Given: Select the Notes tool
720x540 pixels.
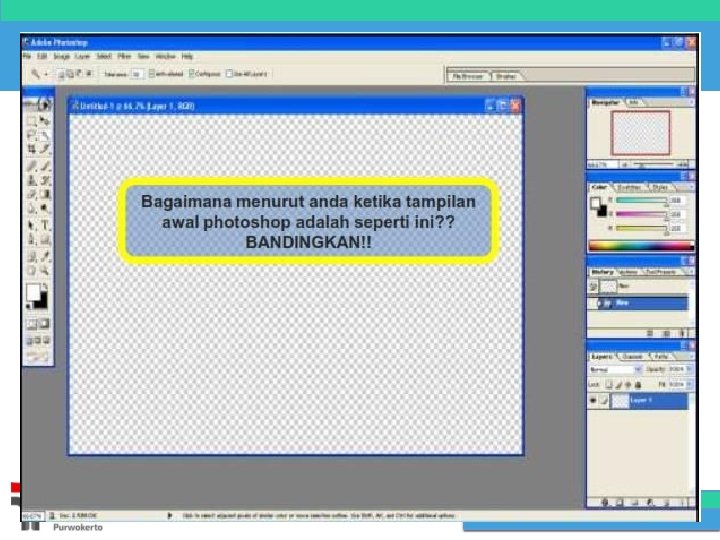Looking at the screenshot, I should pyautogui.click(x=32, y=257).
